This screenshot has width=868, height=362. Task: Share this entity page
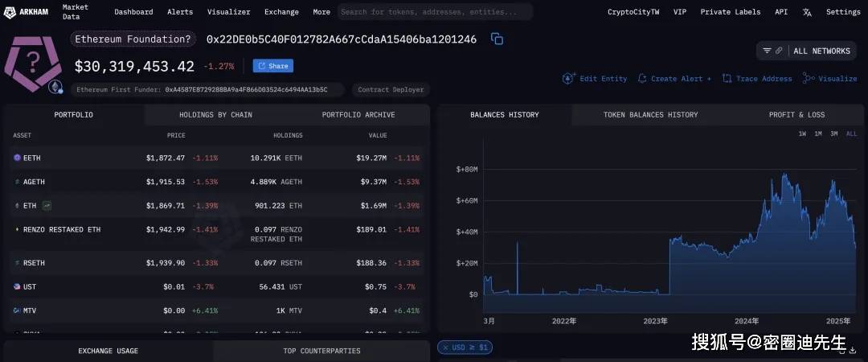(273, 66)
